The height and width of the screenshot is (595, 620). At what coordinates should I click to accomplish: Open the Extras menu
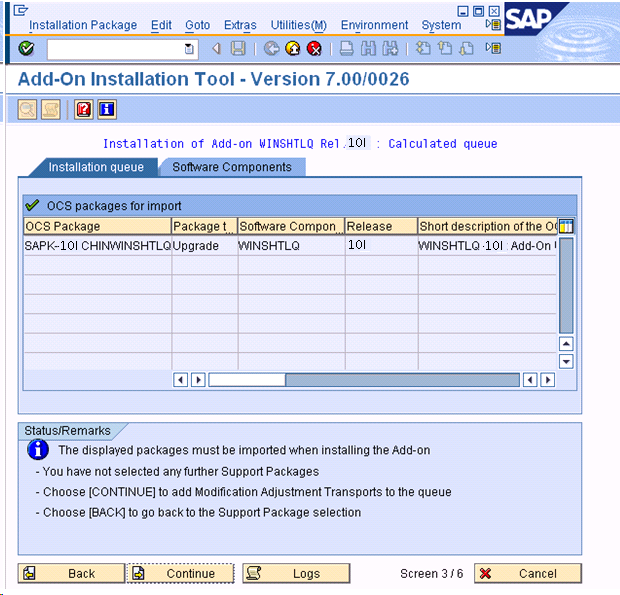coord(240,25)
